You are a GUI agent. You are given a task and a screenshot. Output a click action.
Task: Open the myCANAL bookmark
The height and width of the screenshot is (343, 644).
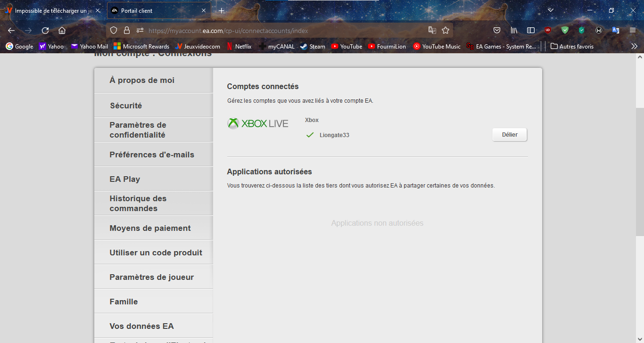pos(276,46)
